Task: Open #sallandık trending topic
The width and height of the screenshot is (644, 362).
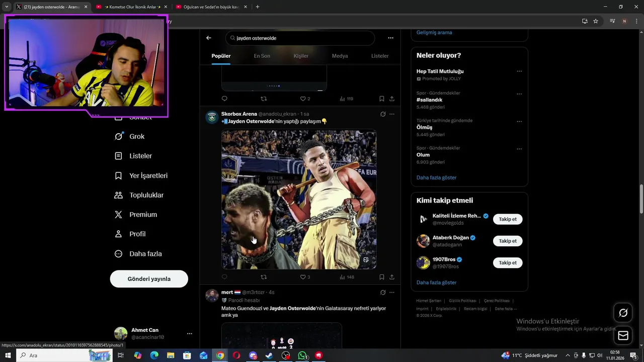Action: (x=429, y=100)
